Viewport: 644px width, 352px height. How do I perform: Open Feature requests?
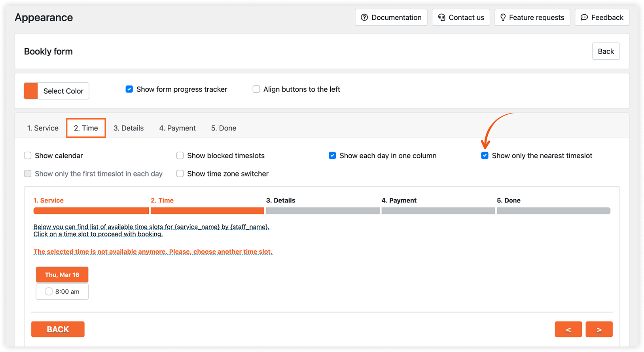click(x=532, y=17)
